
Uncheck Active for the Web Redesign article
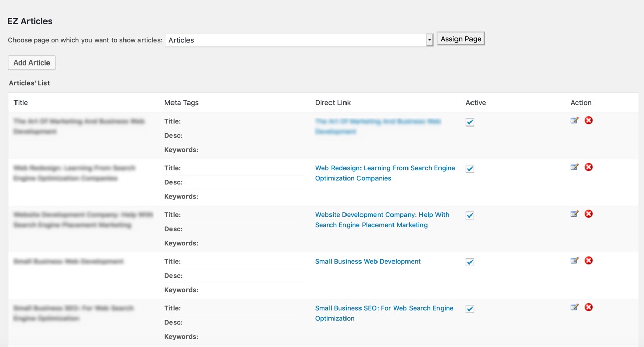(469, 169)
